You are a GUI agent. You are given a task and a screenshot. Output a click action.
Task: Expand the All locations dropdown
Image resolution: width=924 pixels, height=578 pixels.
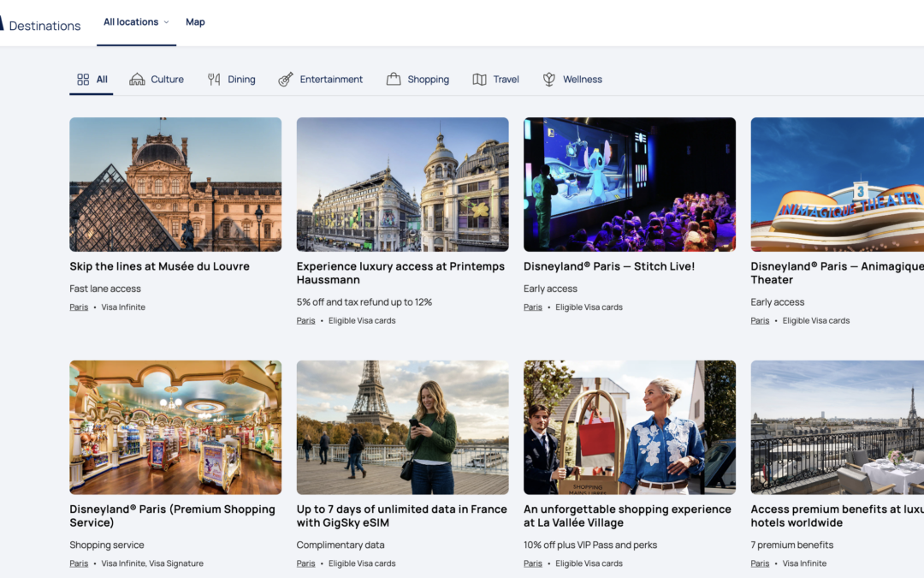(x=136, y=21)
